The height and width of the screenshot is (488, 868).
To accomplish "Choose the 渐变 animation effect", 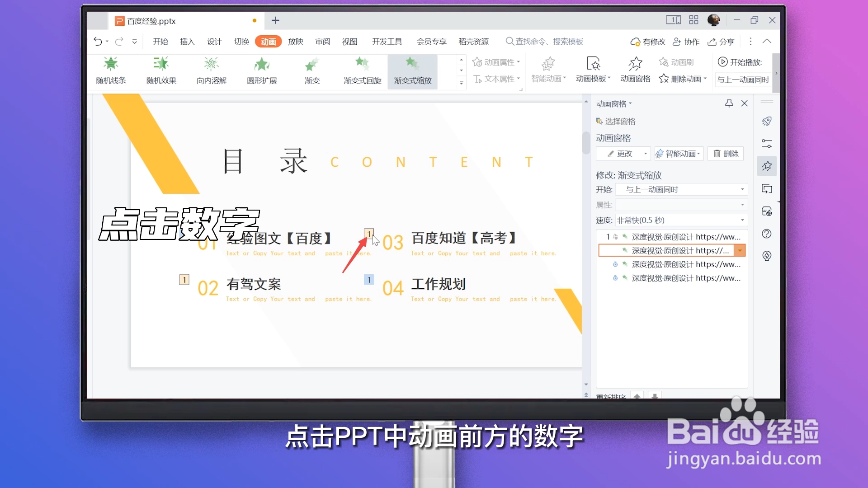I will point(312,71).
